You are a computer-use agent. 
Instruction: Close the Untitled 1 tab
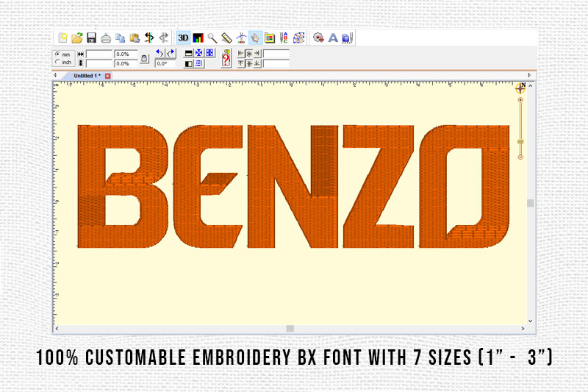tap(107, 76)
